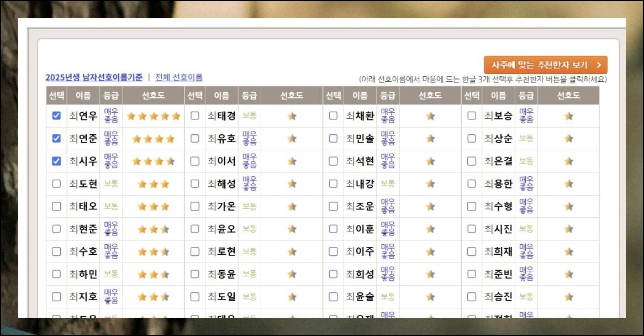This screenshot has height=336, width=644.
Task: Select the checkbox next to 최채환
Action: point(334,116)
